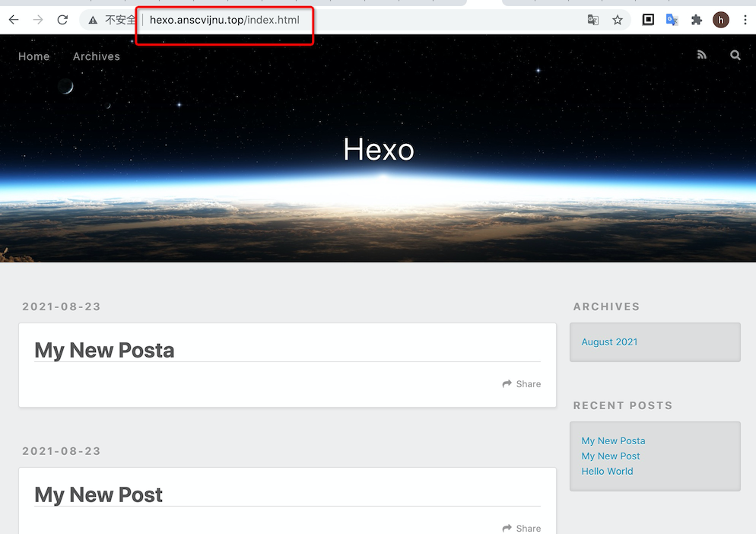The width and height of the screenshot is (756, 534).
Task: Share the My New Posta article
Action: [522, 384]
